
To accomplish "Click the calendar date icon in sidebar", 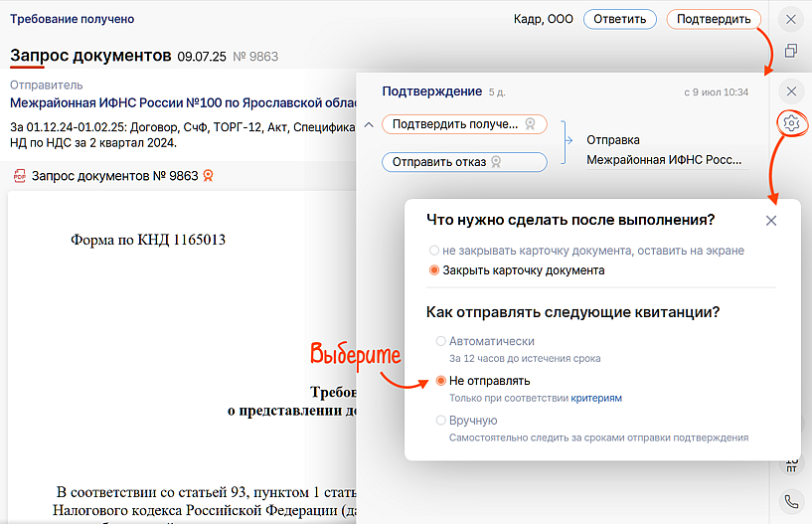I will point(791,463).
